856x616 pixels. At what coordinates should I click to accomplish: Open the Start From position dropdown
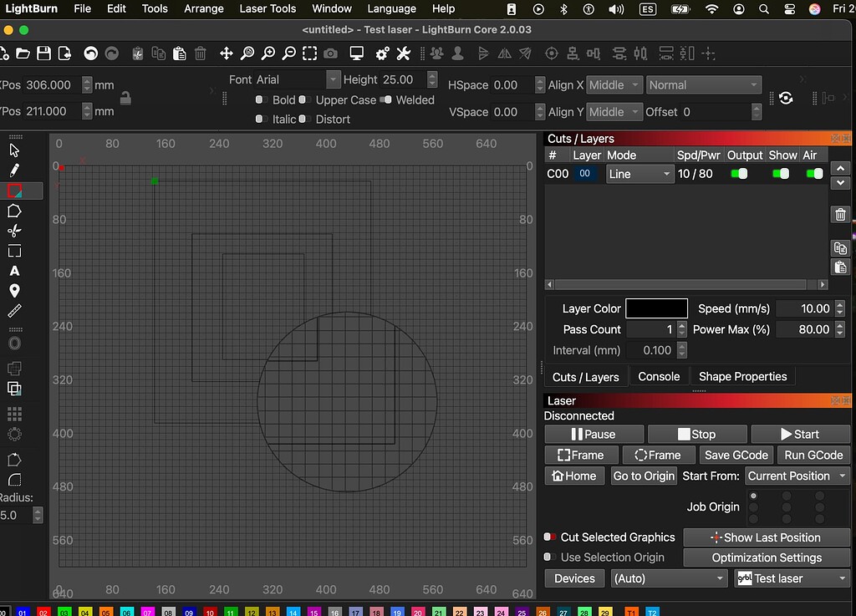797,476
